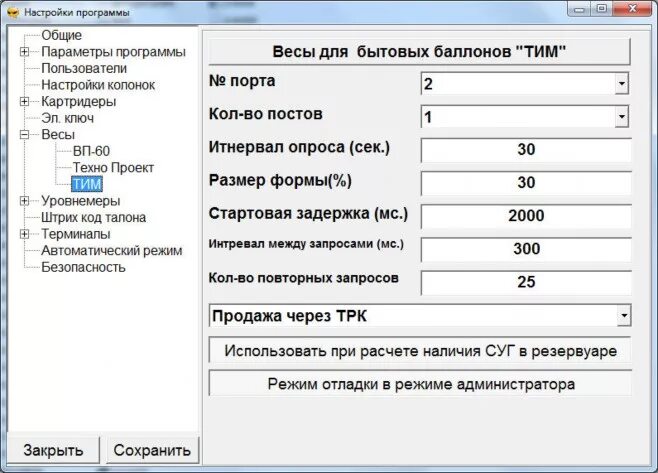Collapse the Весы tree node

pos(24,135)
